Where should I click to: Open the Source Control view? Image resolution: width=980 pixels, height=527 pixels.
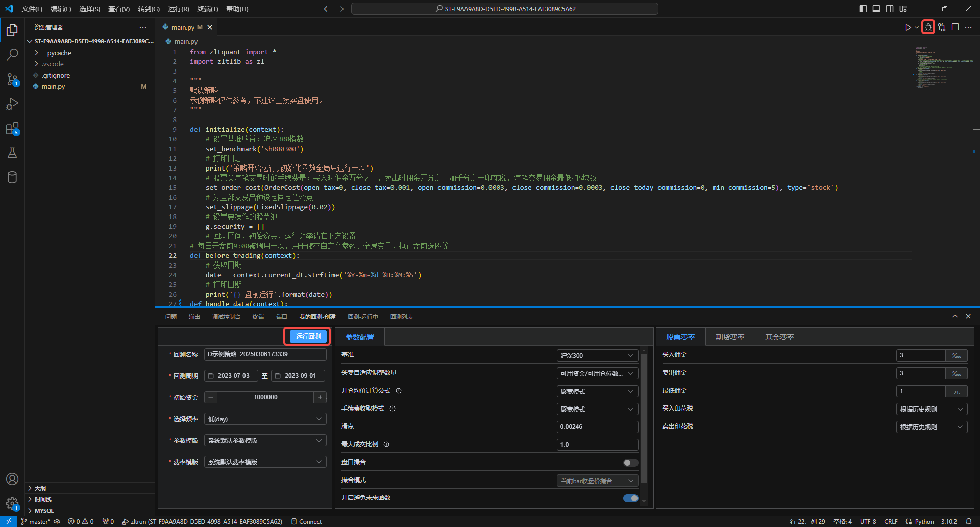pos(12,79)
